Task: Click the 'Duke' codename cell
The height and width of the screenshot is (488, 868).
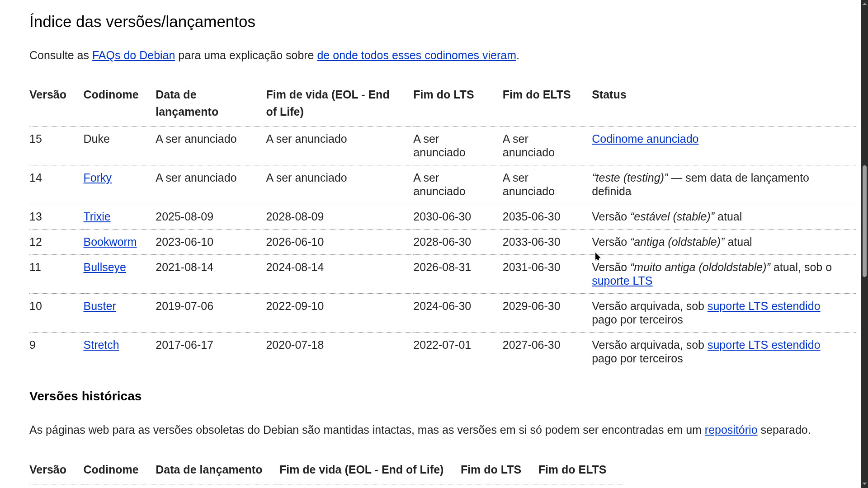Action: pos(96,139)
